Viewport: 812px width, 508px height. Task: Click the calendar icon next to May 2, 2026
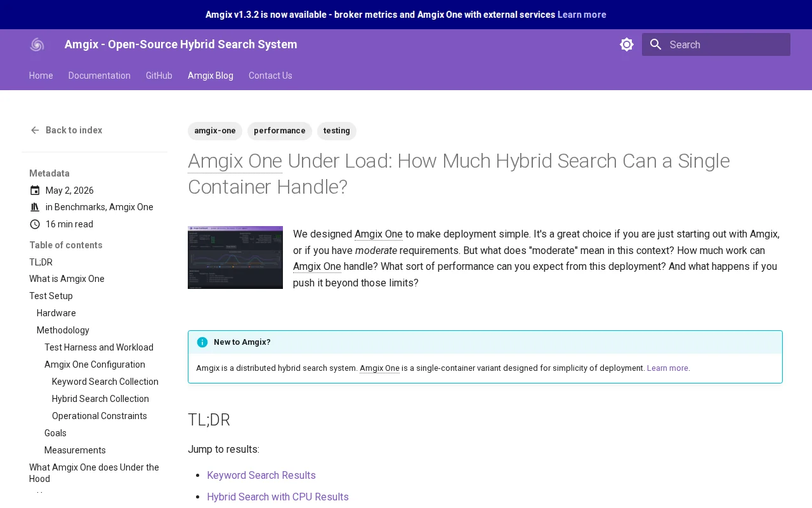35,190
